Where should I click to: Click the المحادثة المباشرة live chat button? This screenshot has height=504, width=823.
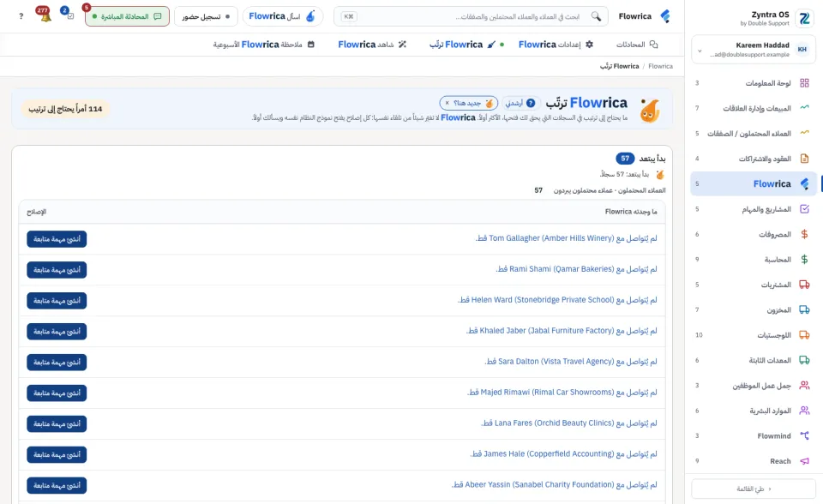click(127, 16)
